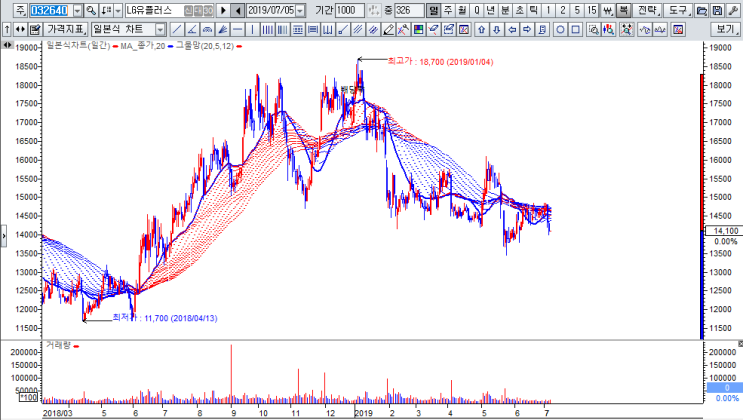The width and height of the screenshot is (743, 420).
Task: Click the chart edit properties icon
Action: 35,30
